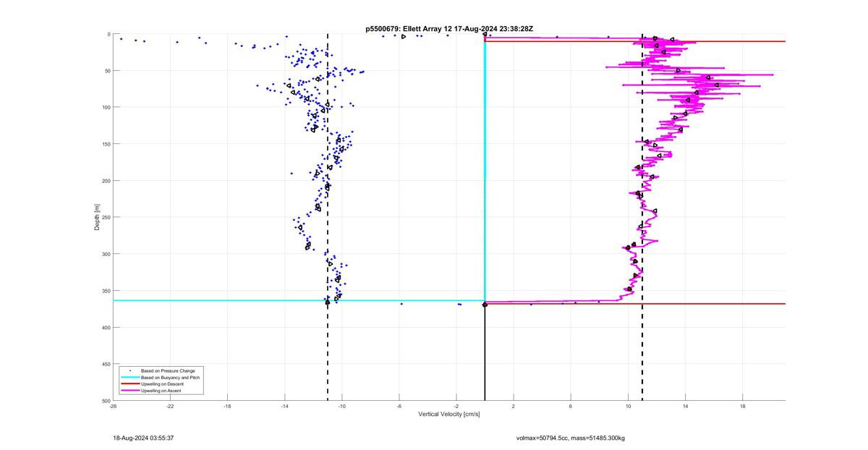The width and height of the screenshot is (868, 450).
Task: Click depth axis tick label 50
Action: pyautogui.click(x=107, y=71)
